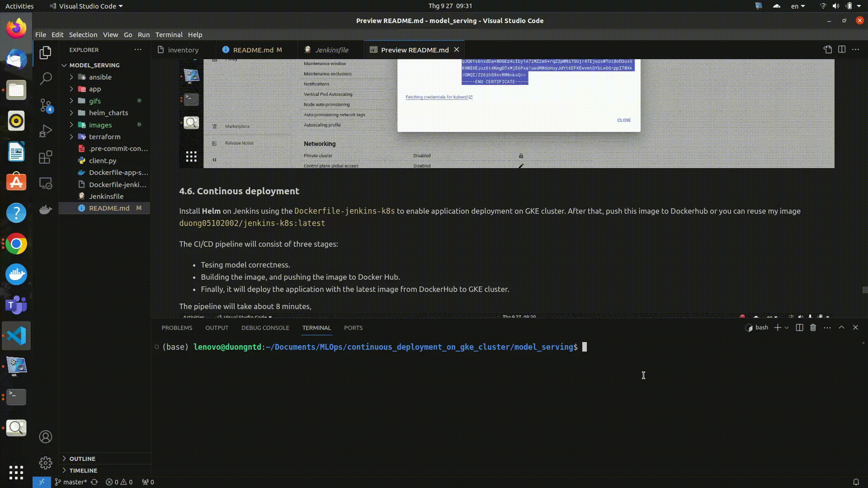The image size is (868, 488).
Task: Click the split editor right icon
Action: 841,50
